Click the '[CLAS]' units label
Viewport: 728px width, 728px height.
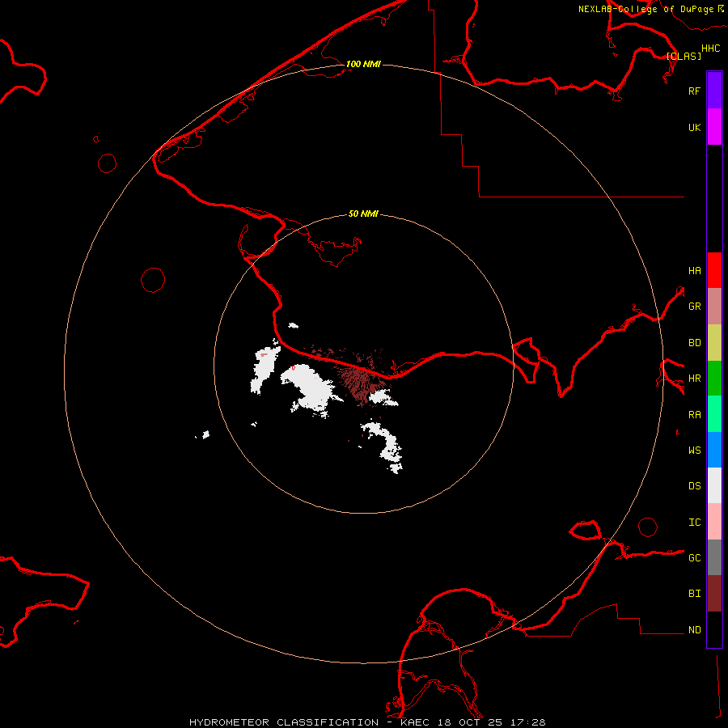pos(684,56)
